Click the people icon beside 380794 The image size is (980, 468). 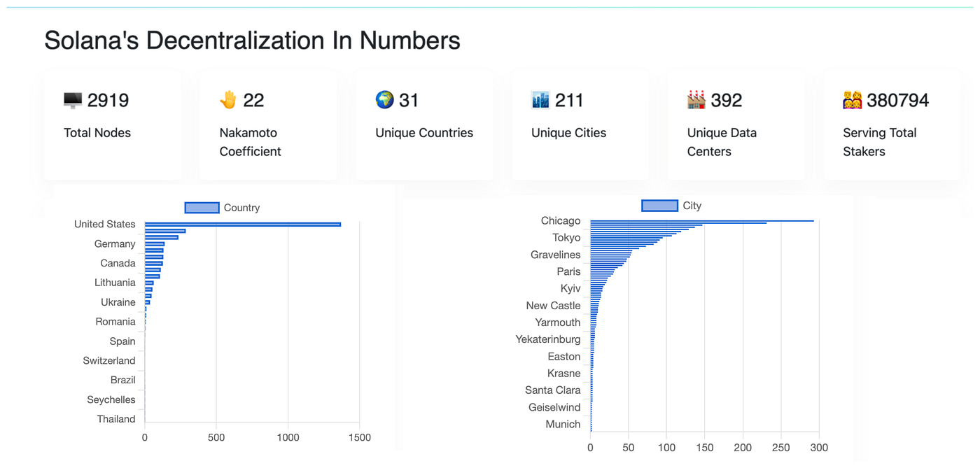point(853,101)
